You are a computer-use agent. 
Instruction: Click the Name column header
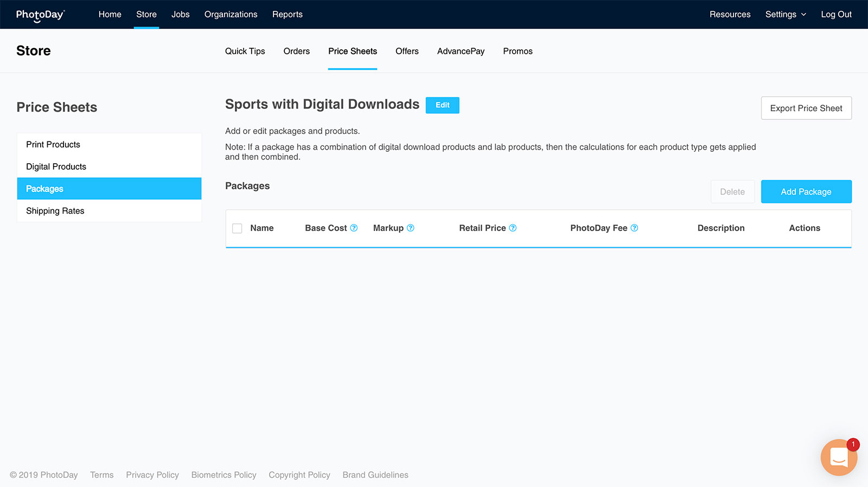coord(262,228)
